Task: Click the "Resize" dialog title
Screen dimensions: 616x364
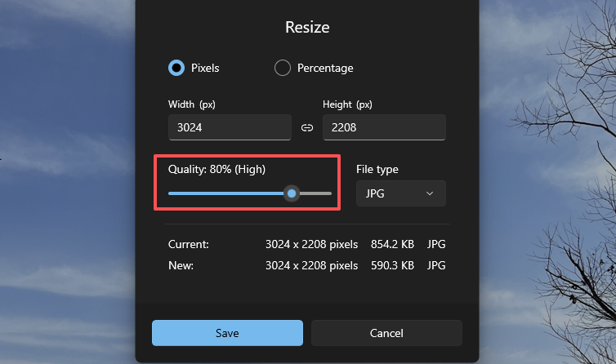Action: tap(307, 27)
